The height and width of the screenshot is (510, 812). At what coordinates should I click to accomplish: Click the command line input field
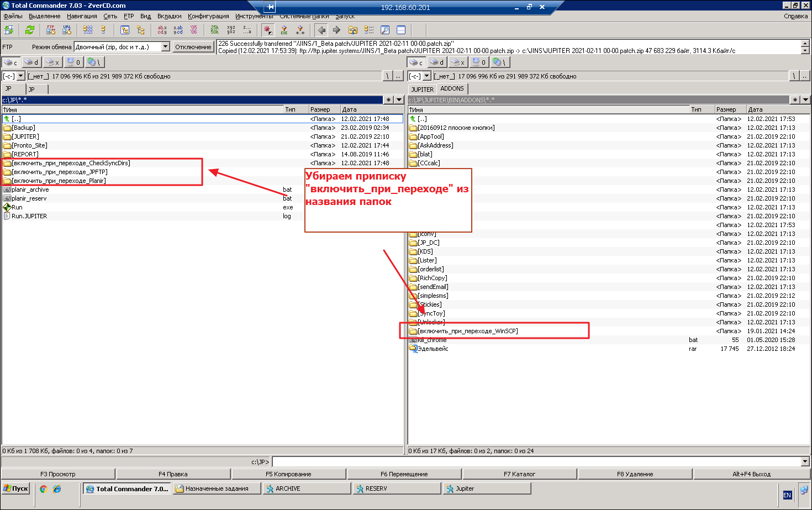(536, 461)
